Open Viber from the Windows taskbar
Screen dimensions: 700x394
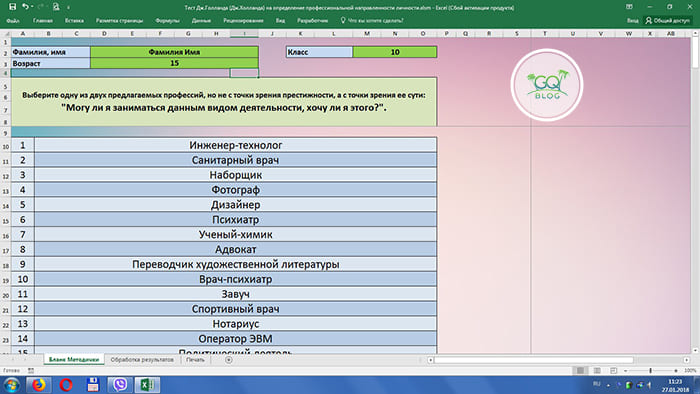tap(120, 384)
